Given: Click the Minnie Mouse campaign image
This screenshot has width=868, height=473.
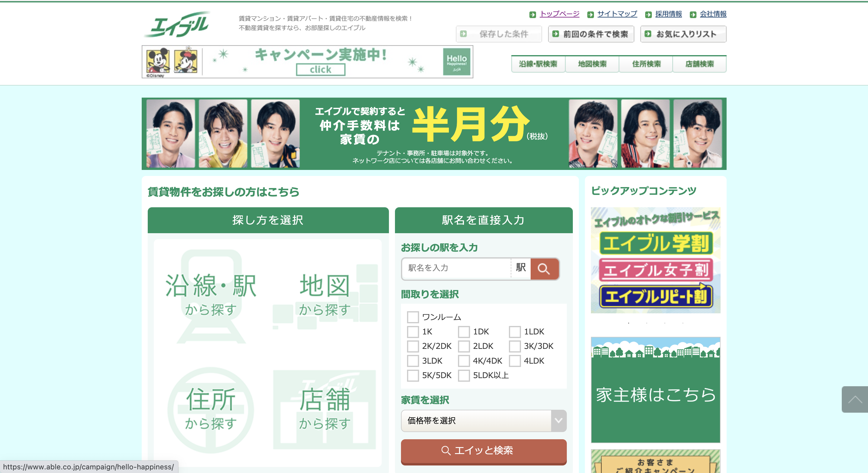Looking at the screenshot, I should pos(186,60).
